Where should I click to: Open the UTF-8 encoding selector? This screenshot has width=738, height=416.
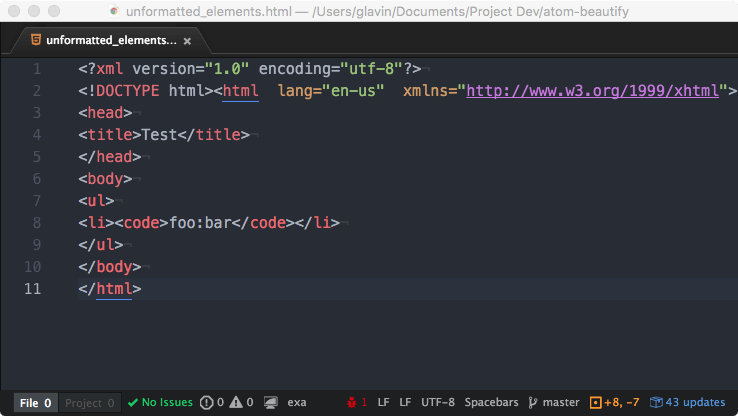tap(437, 402)
